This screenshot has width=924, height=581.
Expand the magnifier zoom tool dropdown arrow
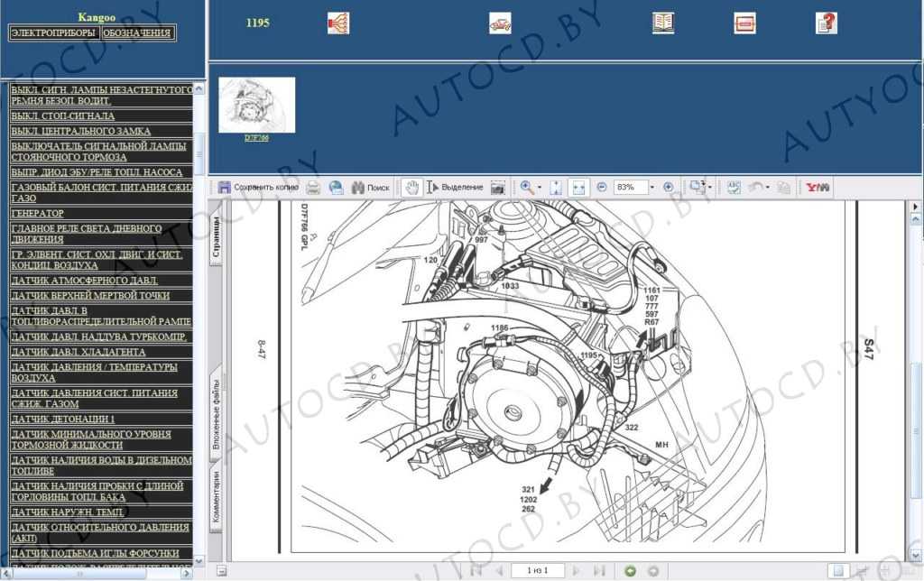(540, 188)
